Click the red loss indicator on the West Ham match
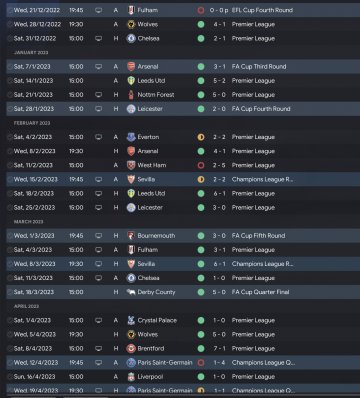Screen dimensions: 360x398 (x=201, y=165)
